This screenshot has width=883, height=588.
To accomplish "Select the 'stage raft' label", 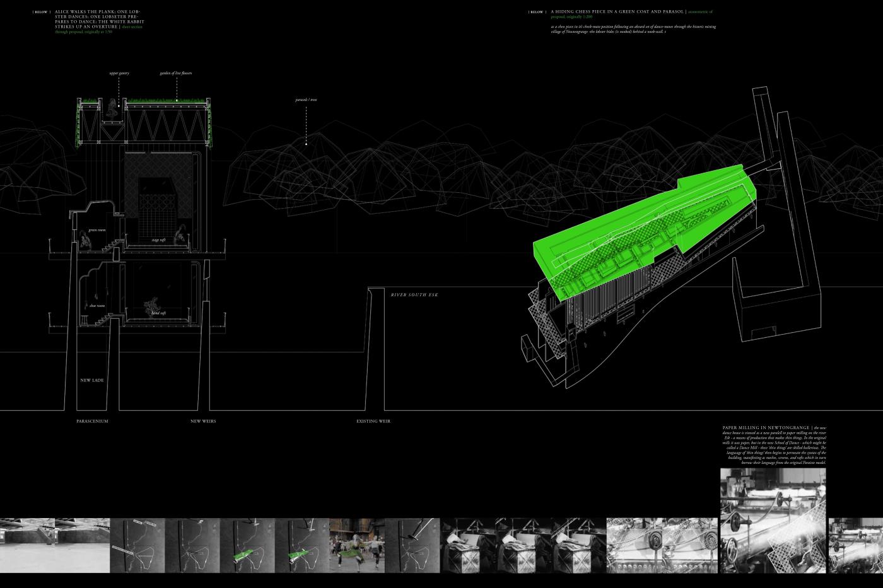I will (x=158, y=240).
